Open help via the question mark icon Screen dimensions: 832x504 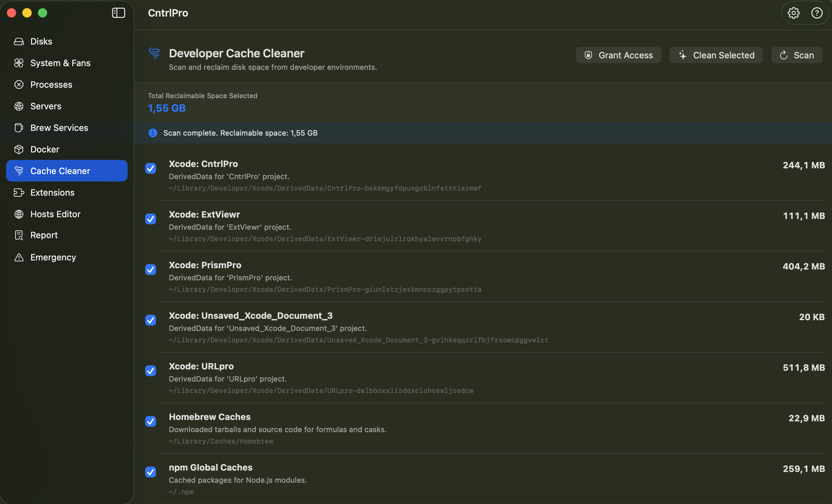(x=817, y=13)
